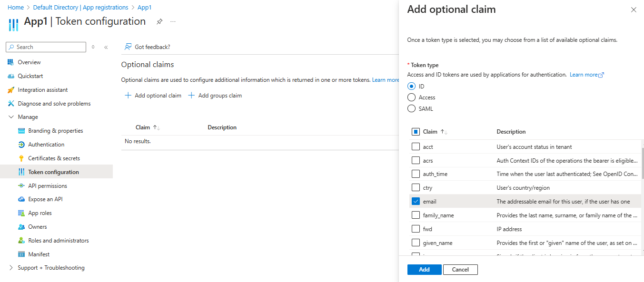Image resolution: width=644 pixels, height=282 pixels.
Task: Uncheck the email claim
Action: (x=415, y=201)
